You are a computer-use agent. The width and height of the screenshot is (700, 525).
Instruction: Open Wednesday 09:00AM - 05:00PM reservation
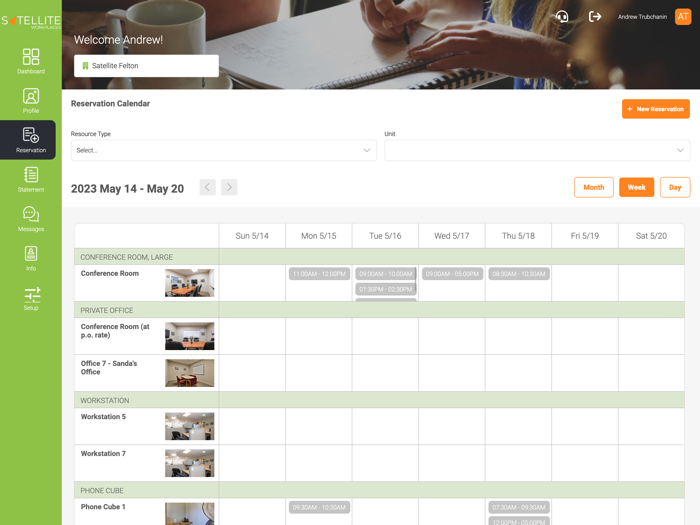(x=452, y=274)
